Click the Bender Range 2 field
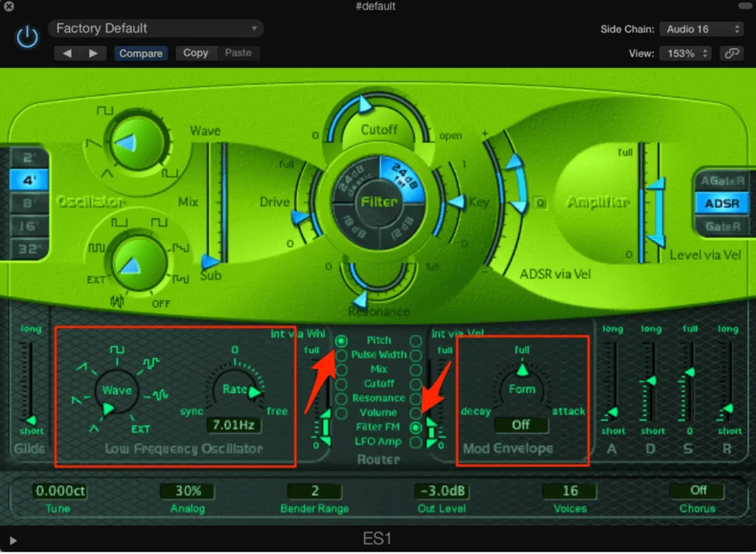 [x=314, y=491]
